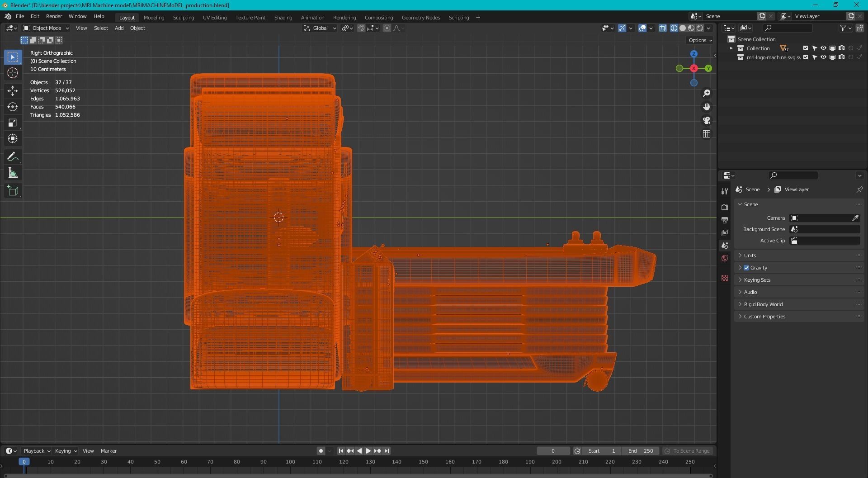868x478 pixels.
Task: Toggle auto keying record button
Action: coord(321,451)
